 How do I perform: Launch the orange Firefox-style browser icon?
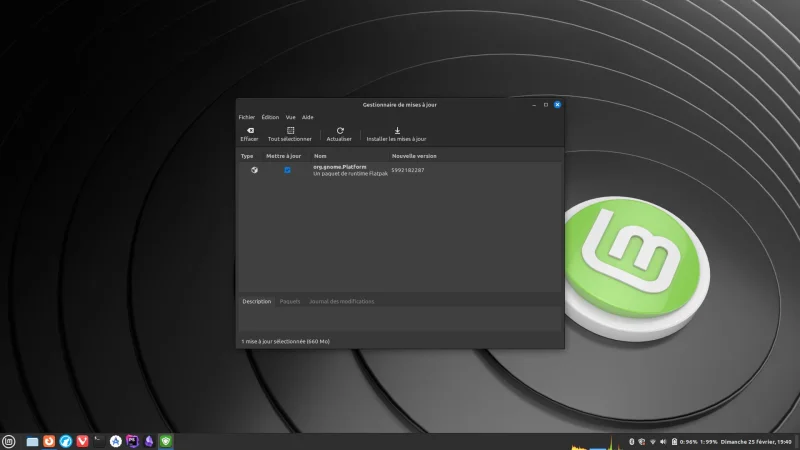(49, 441)
